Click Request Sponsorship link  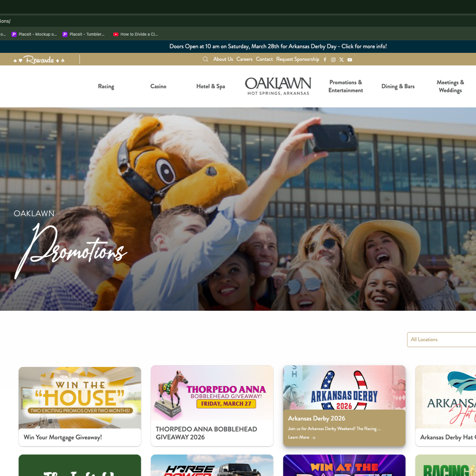pyautogui.click(x=298, y=59)
